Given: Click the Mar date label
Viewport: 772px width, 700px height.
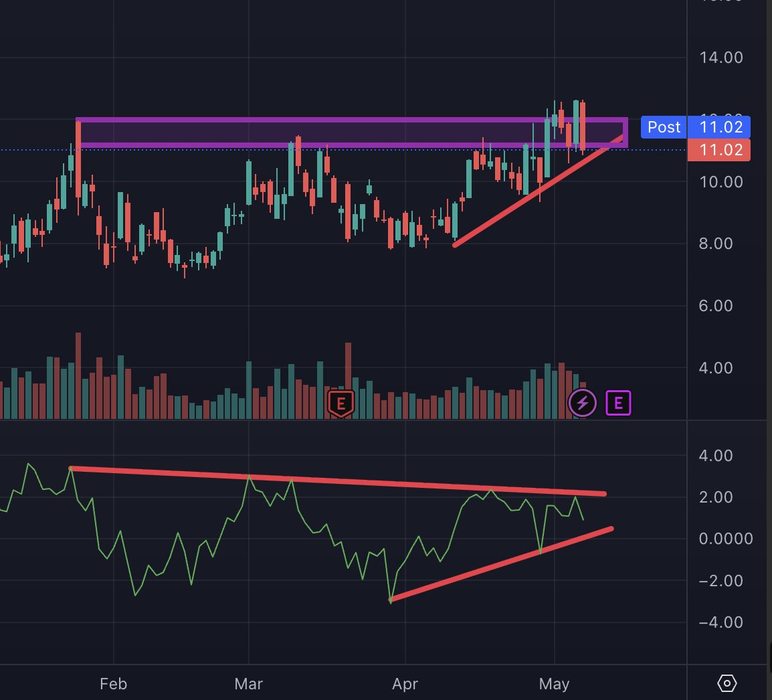Looking at the screenshot, I should (x=249, y=684).
